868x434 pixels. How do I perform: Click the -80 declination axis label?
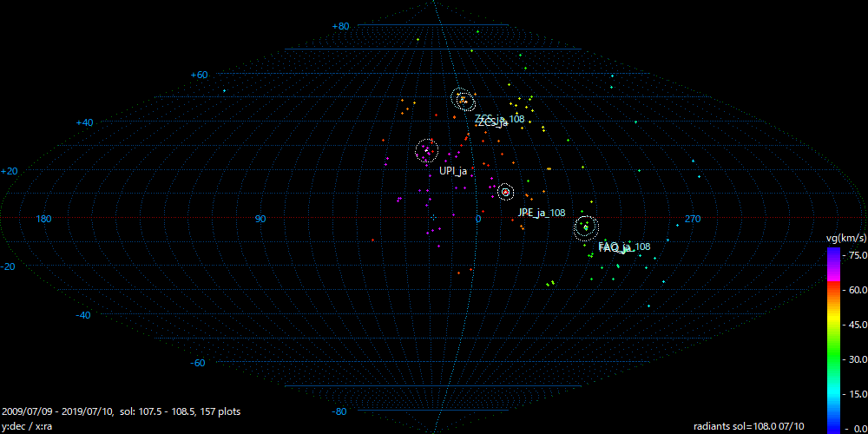coord(340,411)
